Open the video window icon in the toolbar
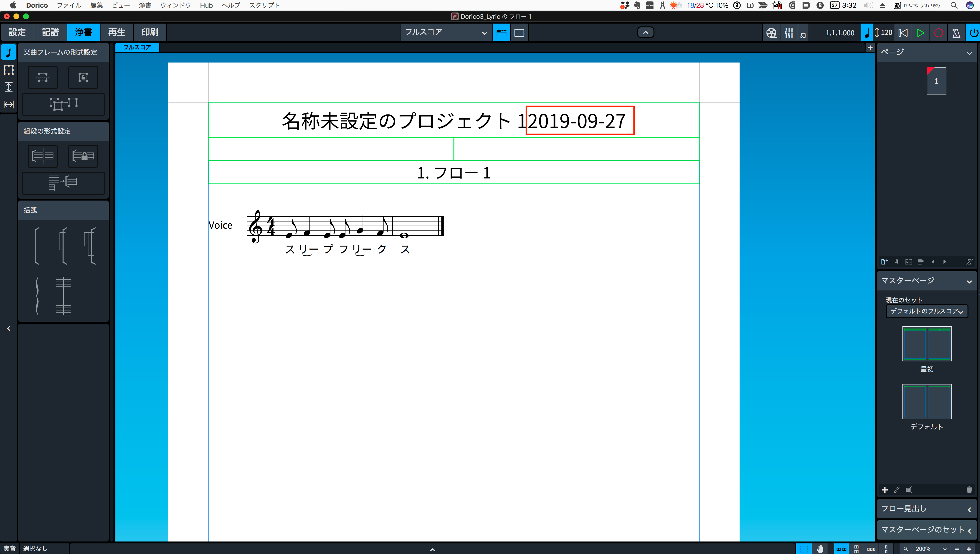The image size is (980, 554). pyautogui.click(x=771, y=33)
